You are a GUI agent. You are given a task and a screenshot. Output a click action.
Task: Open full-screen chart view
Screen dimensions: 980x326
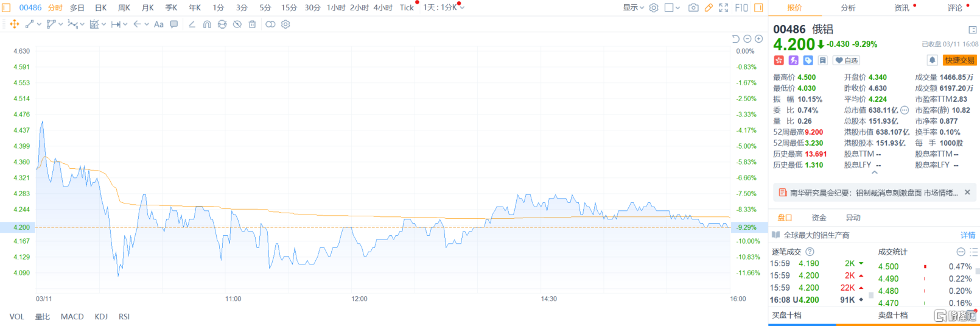coord(724,8)
